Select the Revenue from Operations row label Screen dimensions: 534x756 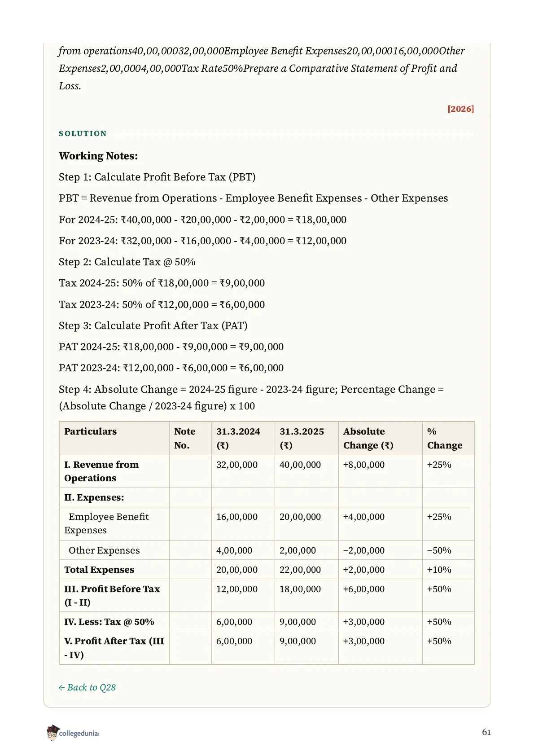(x=101, y=471)
